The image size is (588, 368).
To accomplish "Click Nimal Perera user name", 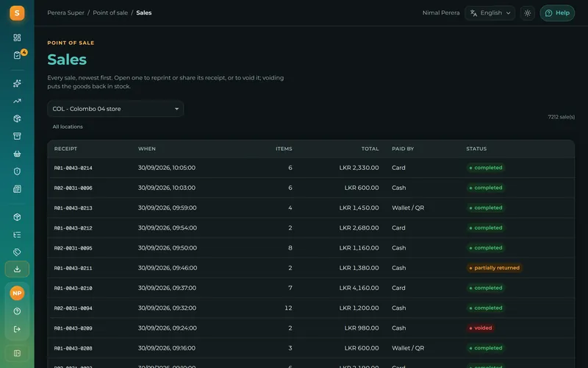I will pyautogui.click(x=441, y=13).
